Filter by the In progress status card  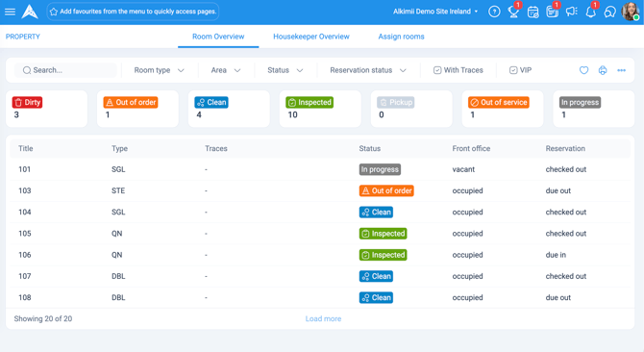click(594, 109)
